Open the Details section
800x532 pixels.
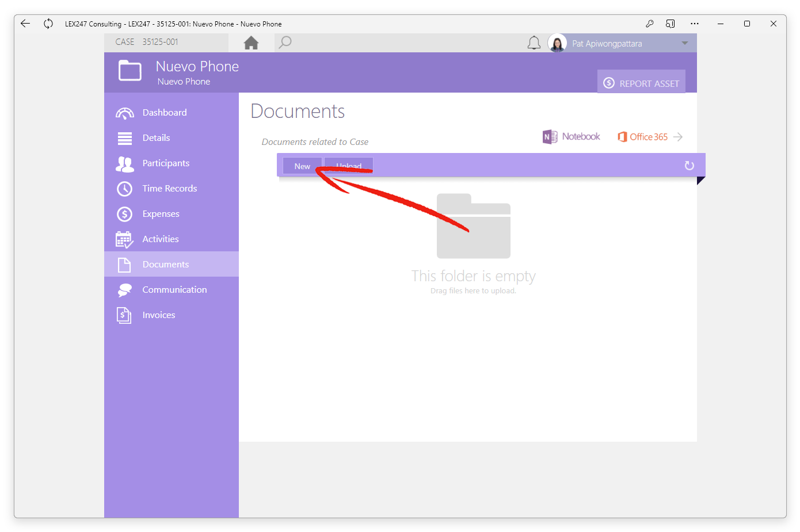172,137
